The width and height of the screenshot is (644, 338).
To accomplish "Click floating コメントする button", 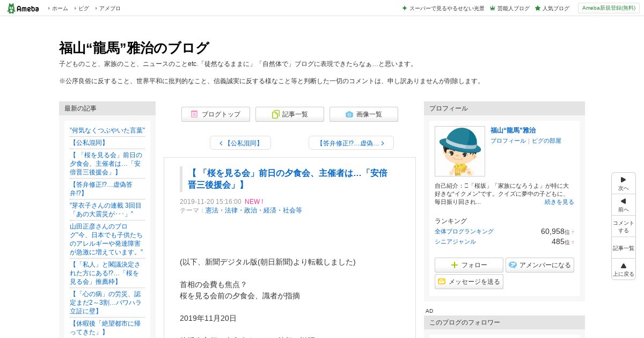I will [624, 226].
